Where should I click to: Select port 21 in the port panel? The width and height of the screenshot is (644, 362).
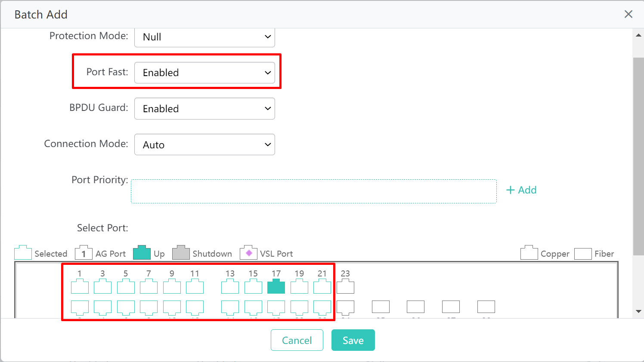point(322,286)
